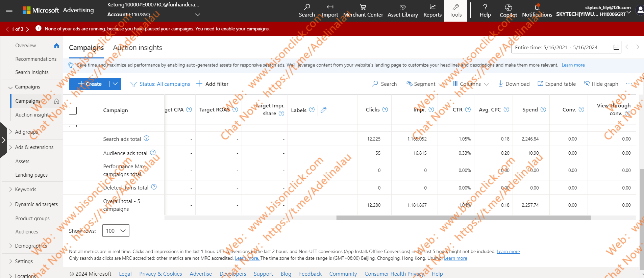Open the more options ellipsis menu

click(629, 84)
